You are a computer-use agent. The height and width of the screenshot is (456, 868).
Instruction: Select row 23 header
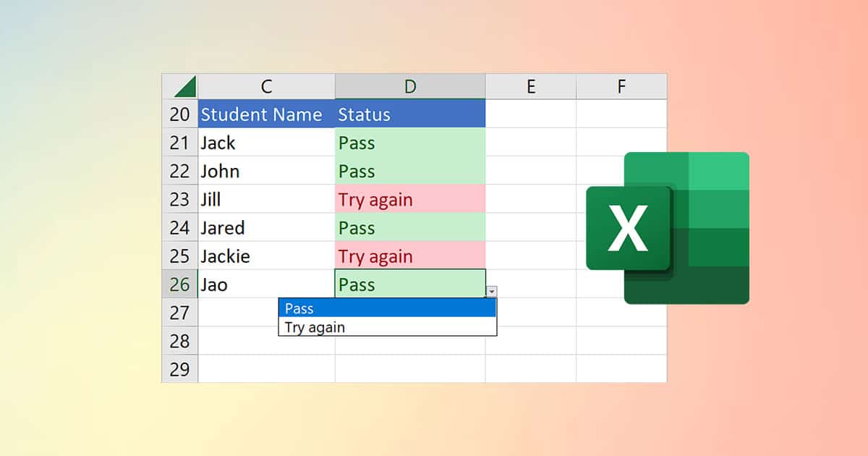click(x=179, y=198)
